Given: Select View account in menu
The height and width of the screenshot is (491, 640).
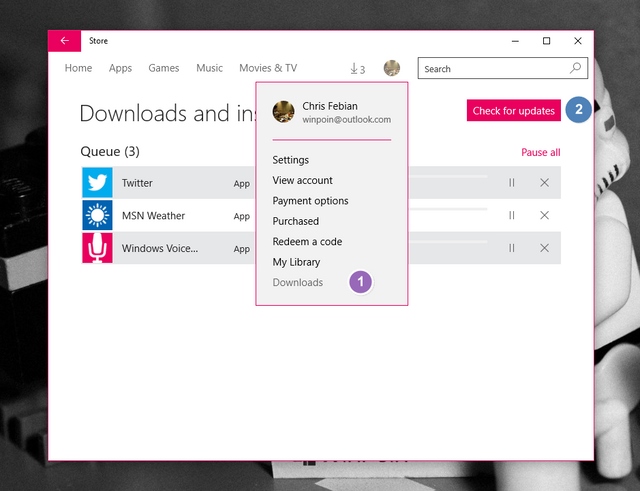Looking at the screenshot, I should point(302,180).
